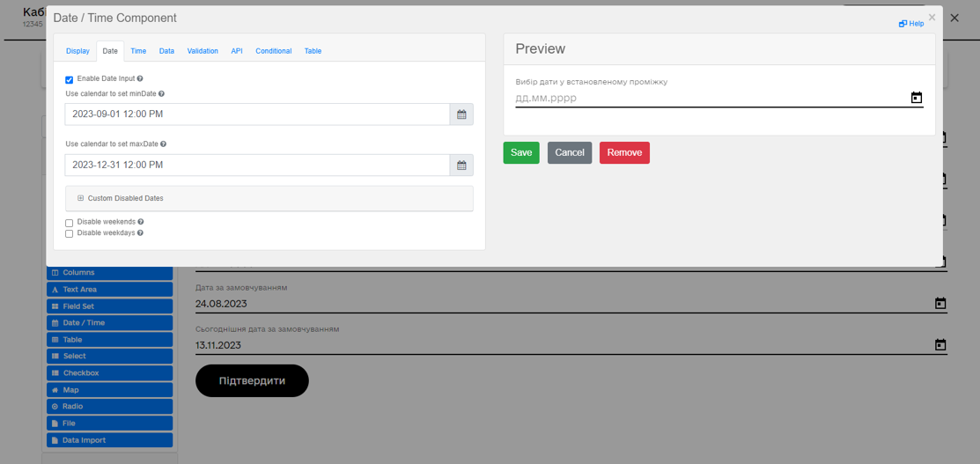Switch to the Validation tab

click(203, 51)
